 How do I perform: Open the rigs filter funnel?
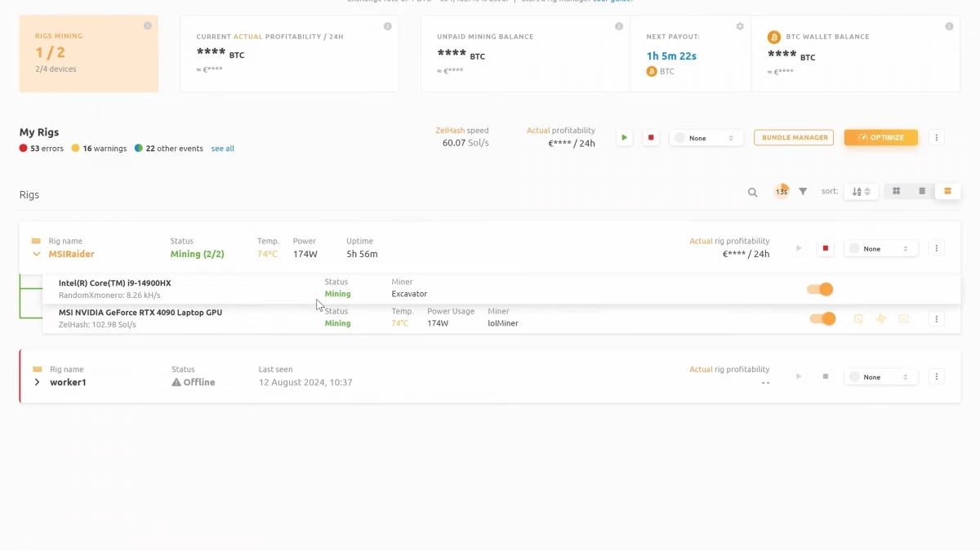(803, 192)
